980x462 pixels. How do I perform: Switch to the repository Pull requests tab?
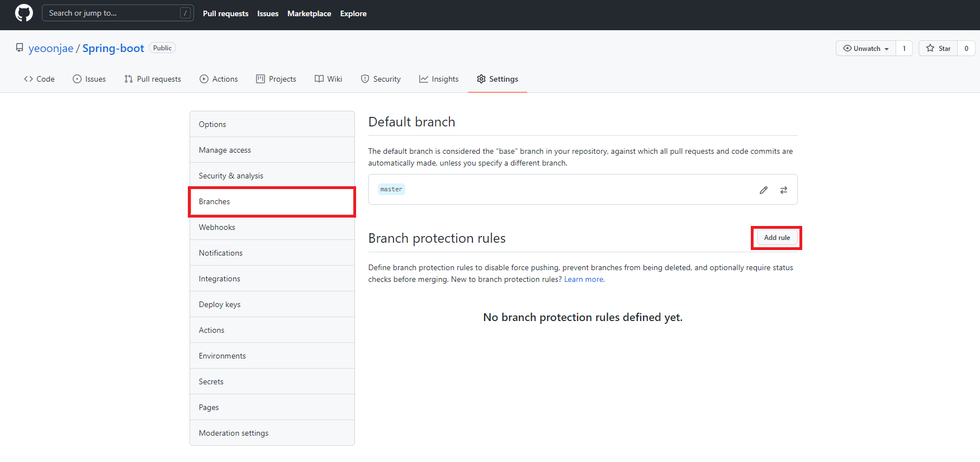153,79
